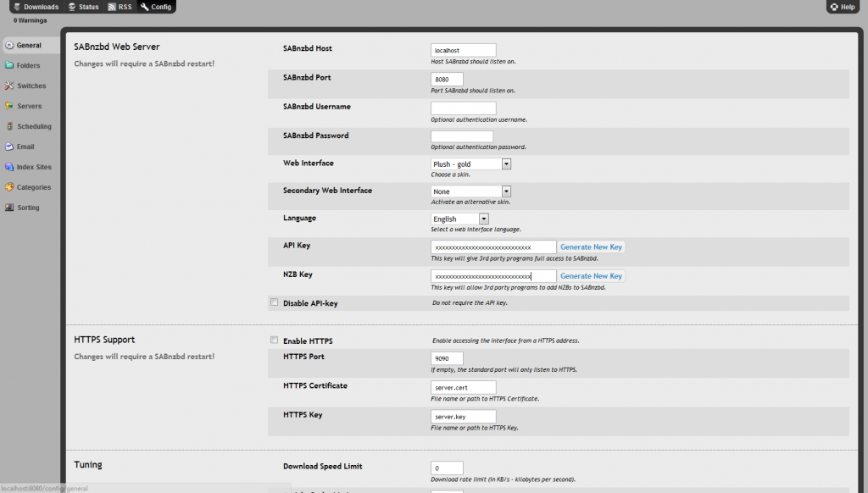This screenshot has width=868, height=493.
Task: Click the Folders icon in sidebar
Action: [x=9, y=65]
